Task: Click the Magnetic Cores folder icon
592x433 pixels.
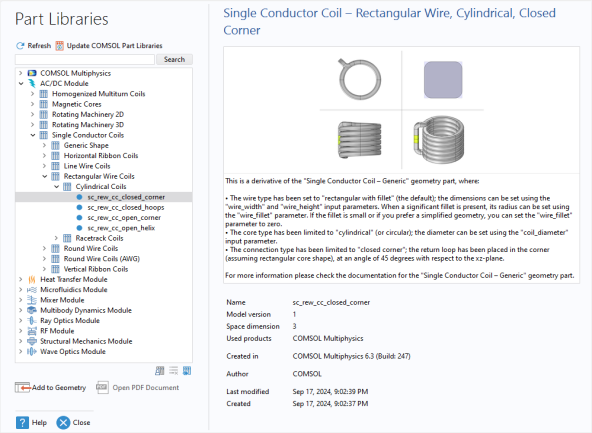Action: (x=44, y=104)
